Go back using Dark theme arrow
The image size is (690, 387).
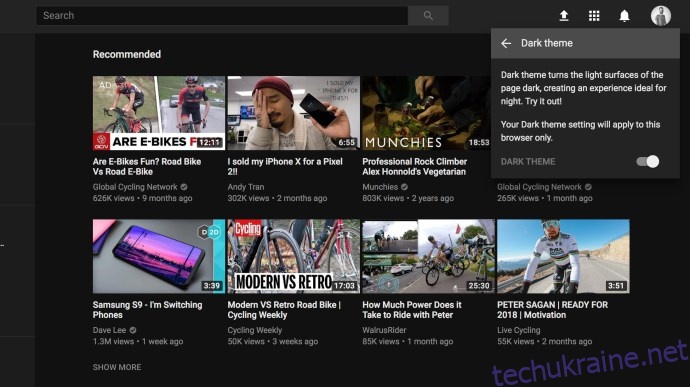[x=506, y=43]
